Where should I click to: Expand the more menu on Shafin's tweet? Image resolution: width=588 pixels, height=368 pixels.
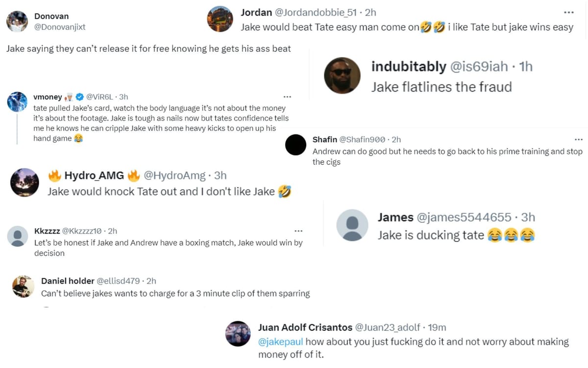[579, 140]
